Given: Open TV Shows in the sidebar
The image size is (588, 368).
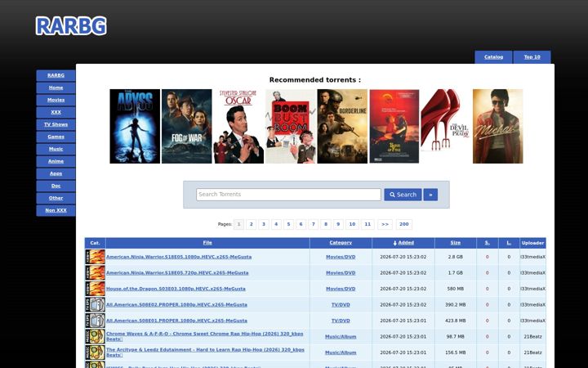Looking at the screenshot, I should tap(56, 124).
